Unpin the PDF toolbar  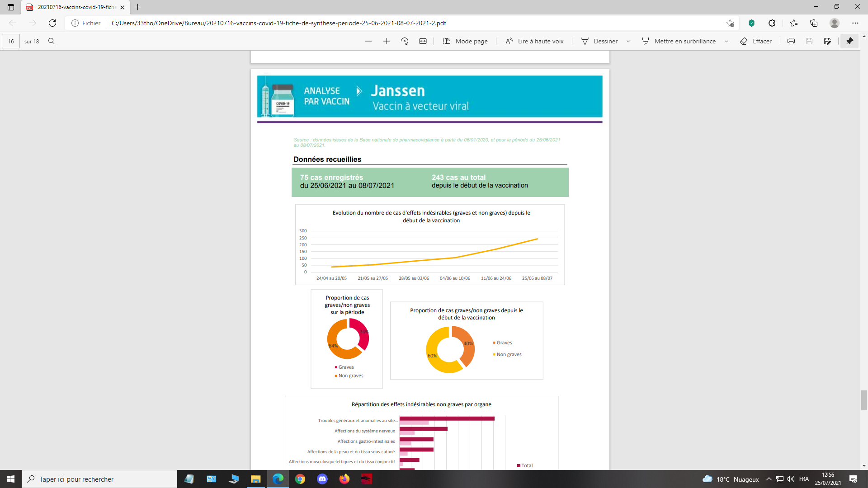(x=849, y=41)
